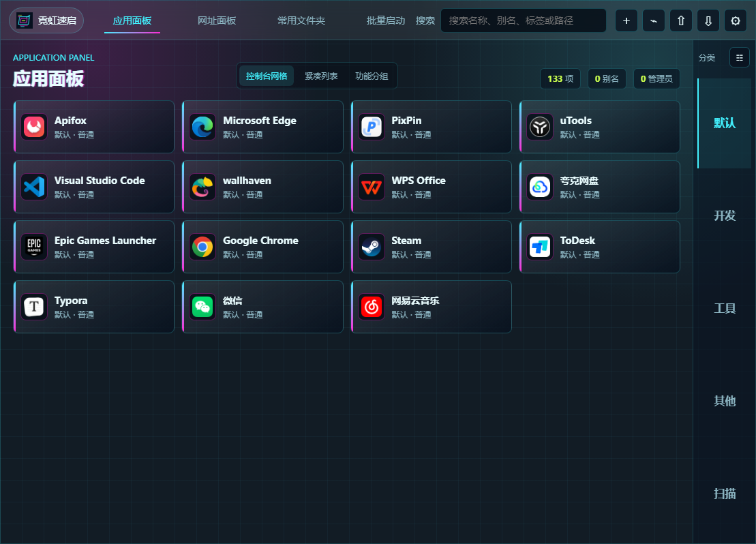The width and height of the screenshot is (756, 544).
Task: Click the up-arrow export button
Action: [681, 20]
